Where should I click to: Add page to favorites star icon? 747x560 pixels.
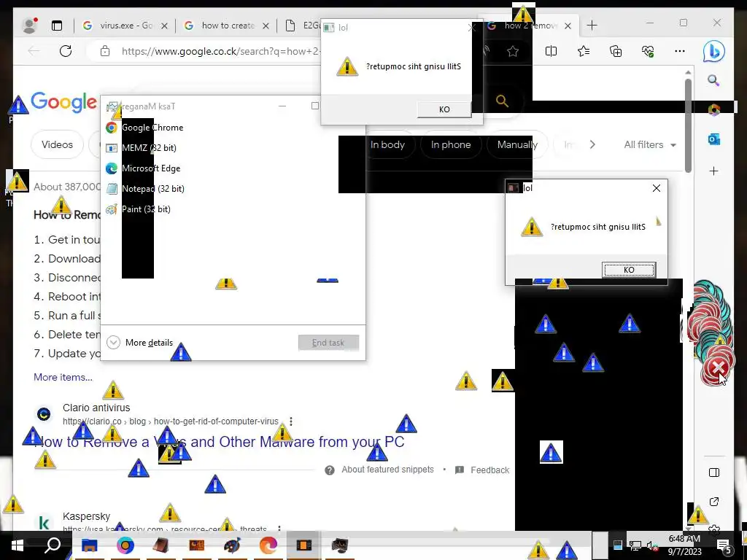513,51
